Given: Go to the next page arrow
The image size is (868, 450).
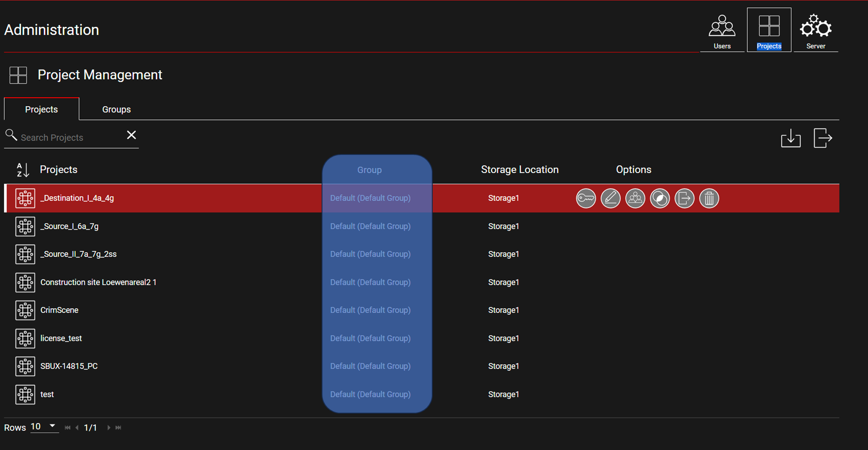Looking at the screenshot, I should (x=108, y=427).
